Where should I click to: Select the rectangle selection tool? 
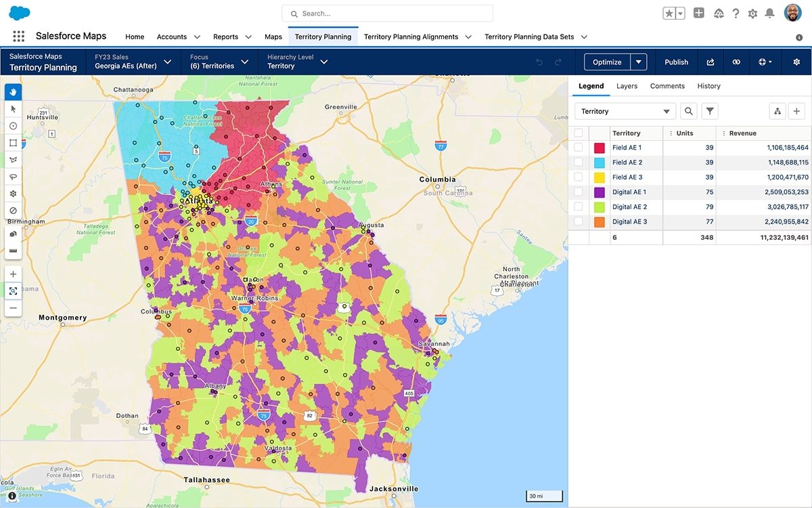coord(13,142)
